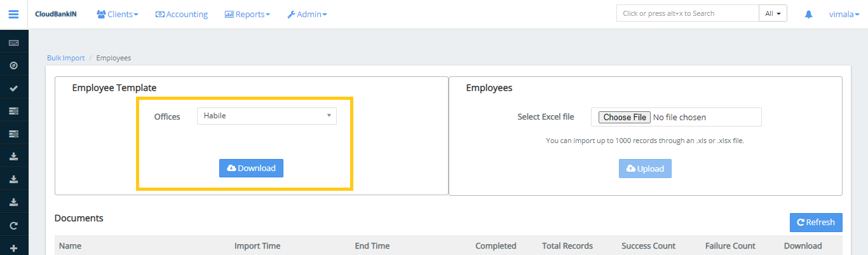Screen dimensions: 868x255
Task: Open the notifications bell
Action: coord(808,14)
